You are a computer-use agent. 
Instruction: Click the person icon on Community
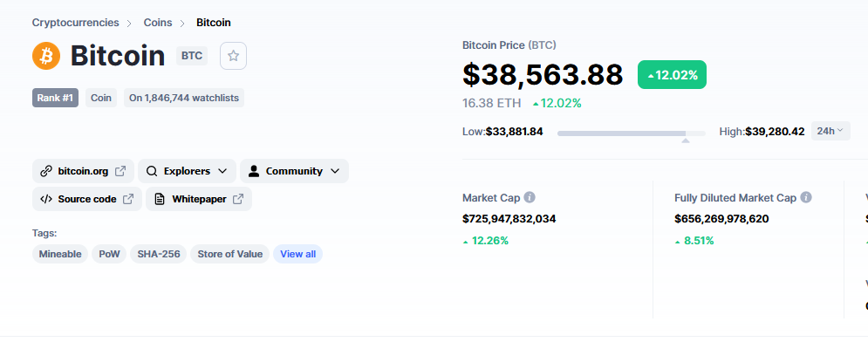tap(254, 171)
